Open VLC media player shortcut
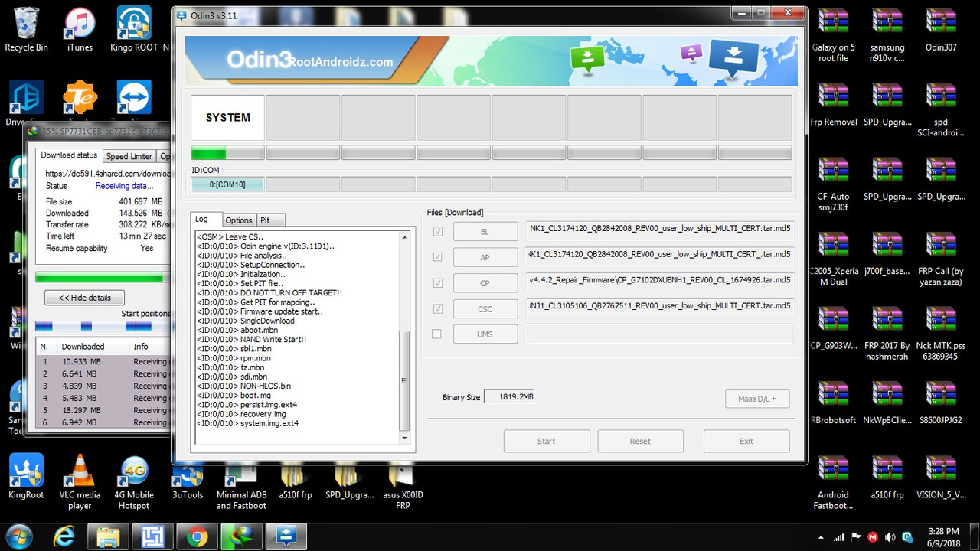The height and width of the screenshot is (551, 980). pyautogui.click(x=80, y=482)
